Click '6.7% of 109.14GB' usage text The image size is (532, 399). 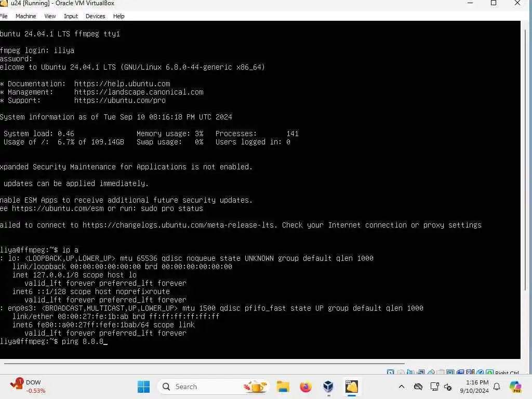click(x=90, y=142)
